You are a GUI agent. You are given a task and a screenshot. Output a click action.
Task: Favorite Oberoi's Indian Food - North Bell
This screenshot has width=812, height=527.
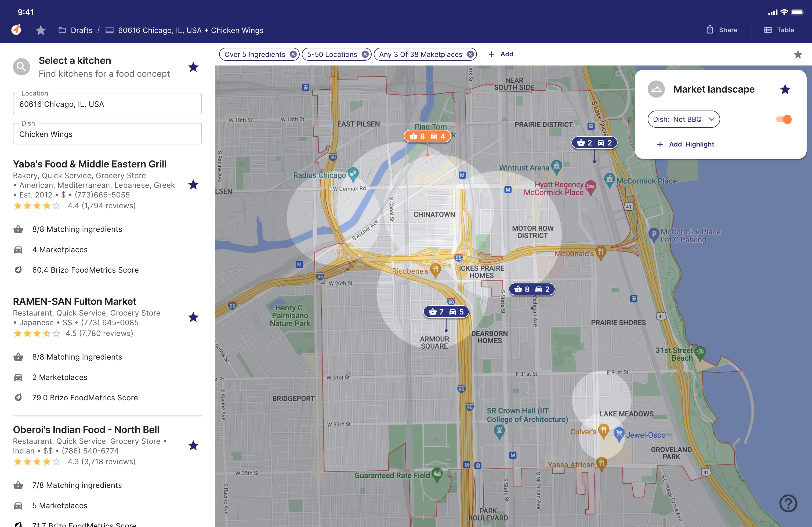pos(193,445)
